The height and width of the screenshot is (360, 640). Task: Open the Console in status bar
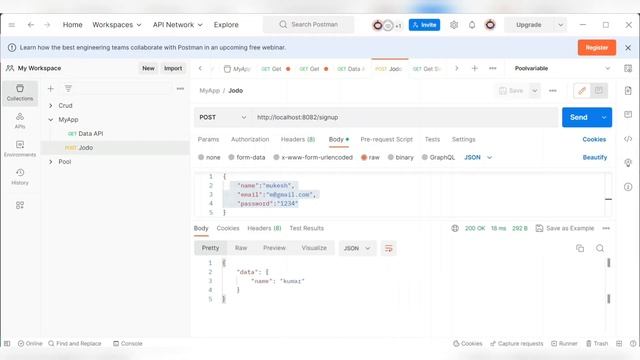coord(128,344)
